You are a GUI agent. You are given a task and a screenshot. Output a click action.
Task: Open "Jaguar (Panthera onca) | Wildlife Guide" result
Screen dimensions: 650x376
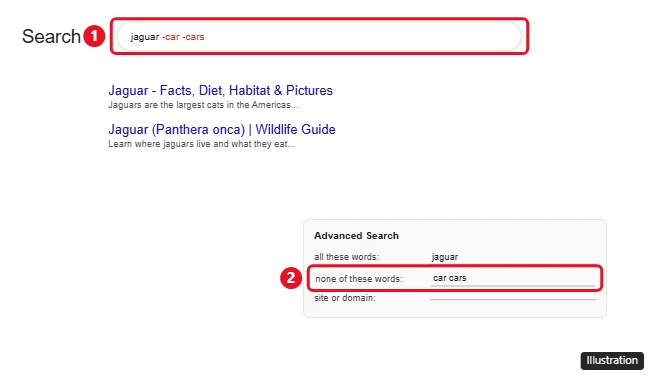(x=222, y=129)
